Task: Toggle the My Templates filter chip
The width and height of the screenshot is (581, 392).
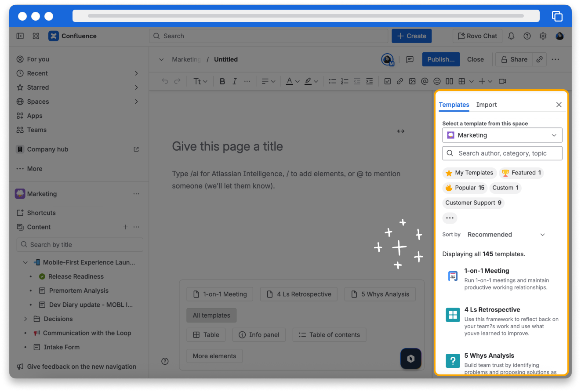Action: (469, 173)
